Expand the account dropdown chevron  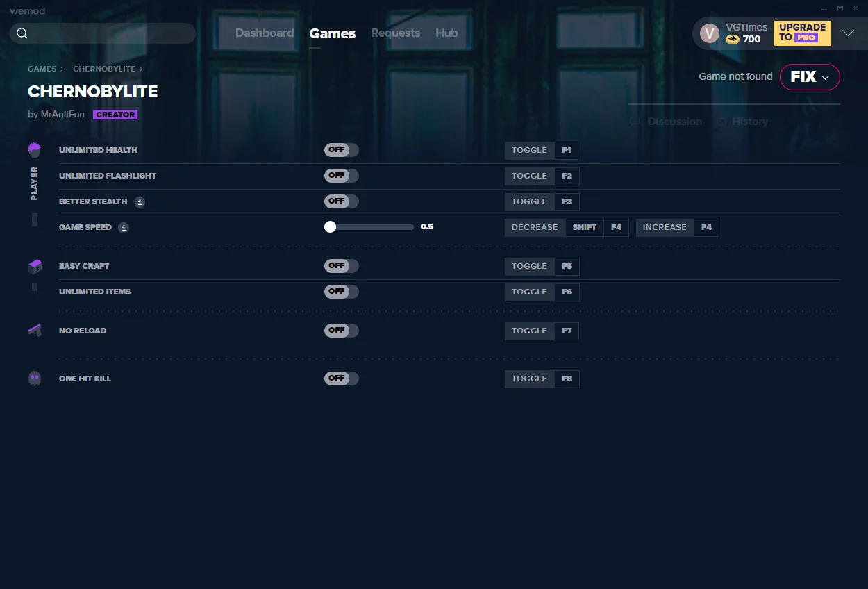(848, 33)
